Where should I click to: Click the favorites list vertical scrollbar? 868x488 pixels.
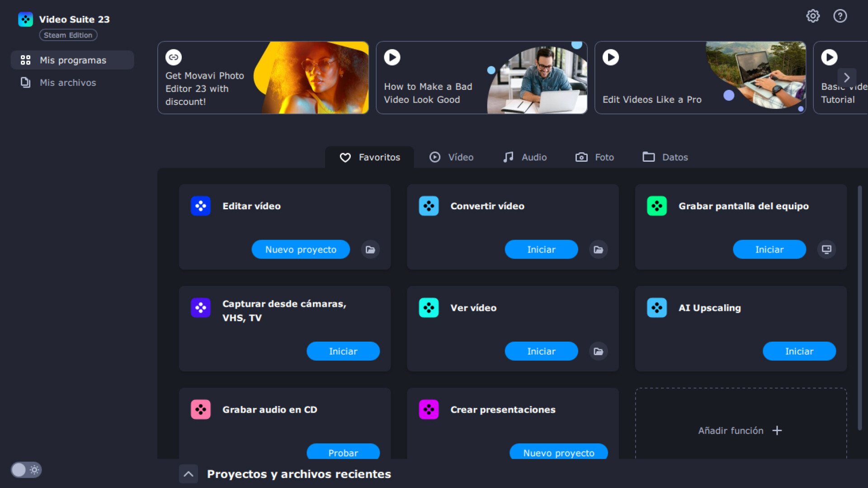860,308
